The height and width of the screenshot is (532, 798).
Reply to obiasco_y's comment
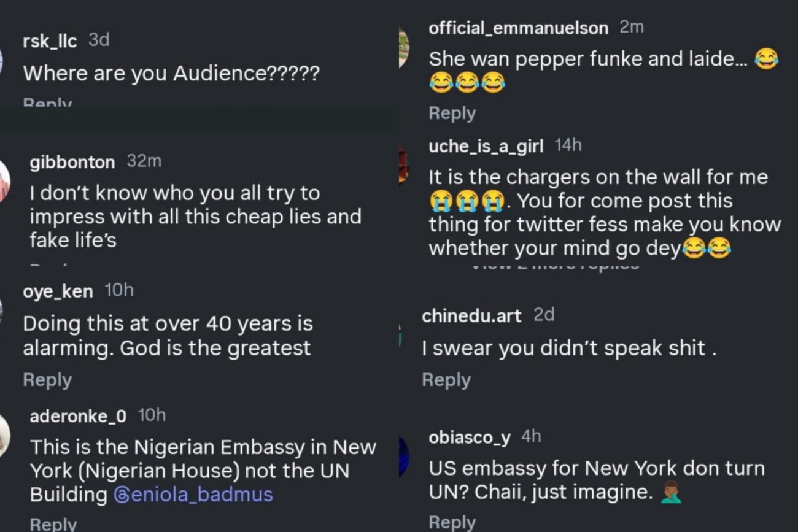click(x=452, y=522)
